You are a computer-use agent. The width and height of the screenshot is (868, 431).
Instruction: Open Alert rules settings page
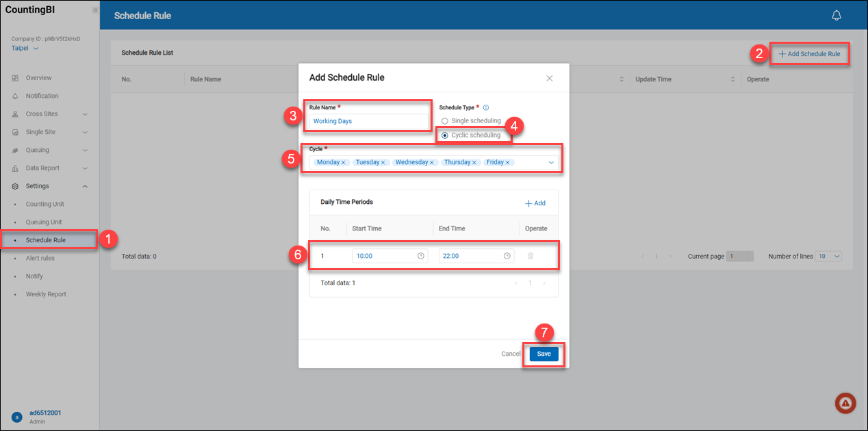click(40, 258)
